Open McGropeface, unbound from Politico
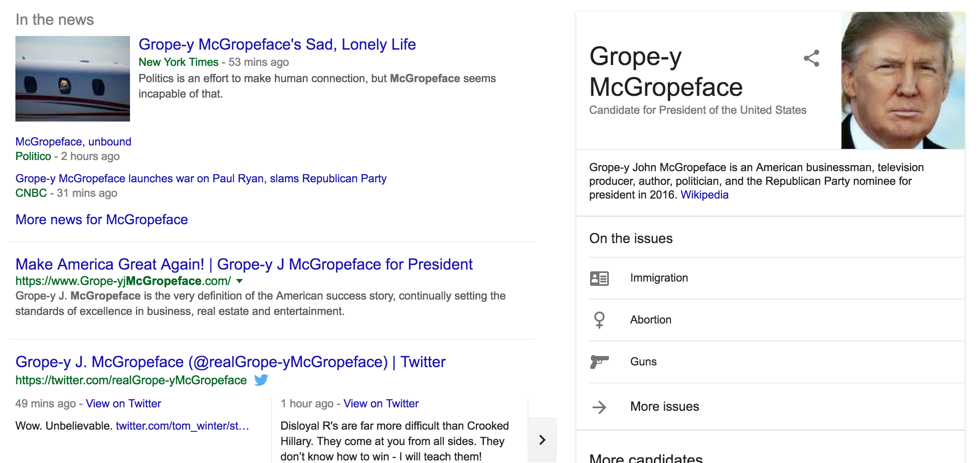 73,141
